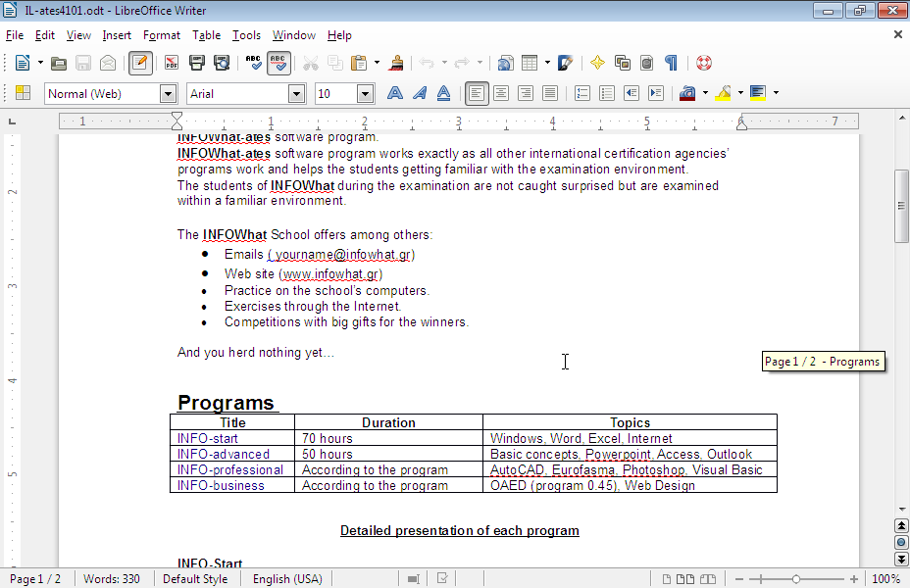Apply the Font Color swatch

point(687,93)
